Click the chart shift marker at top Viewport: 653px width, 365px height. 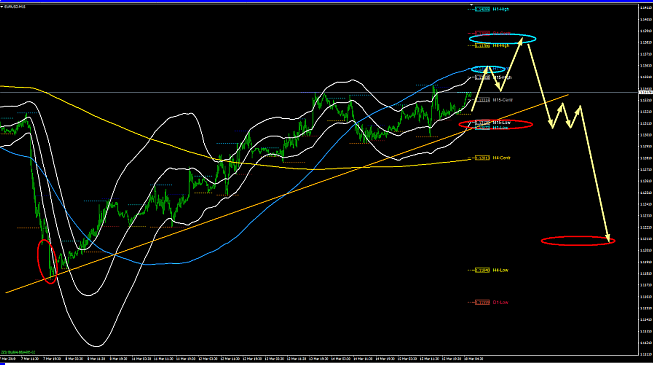click(x=471, y=5)
